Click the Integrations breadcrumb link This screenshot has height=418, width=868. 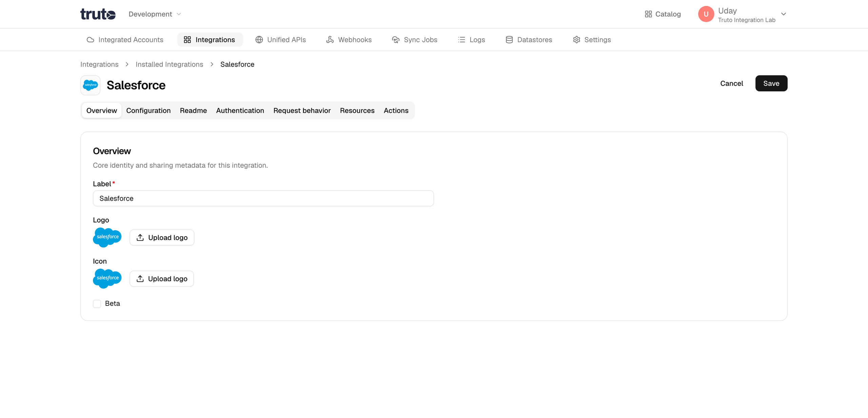tap(99, 64)
